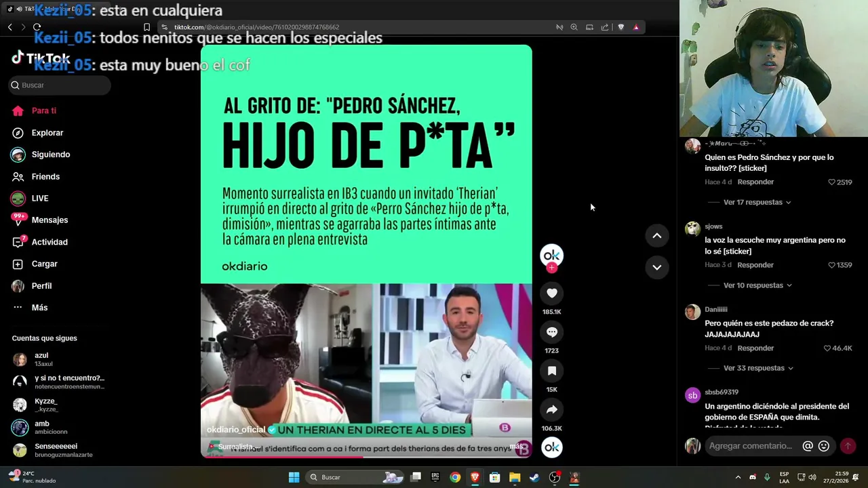This screenshot has height=488, width=868.
Task: Open Epic Games launcher in taskbar
Action: tap(435, 477)
